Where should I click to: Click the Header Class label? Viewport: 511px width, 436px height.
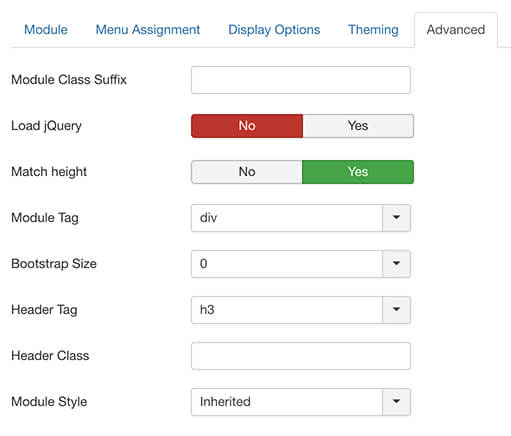click(50, 356)
